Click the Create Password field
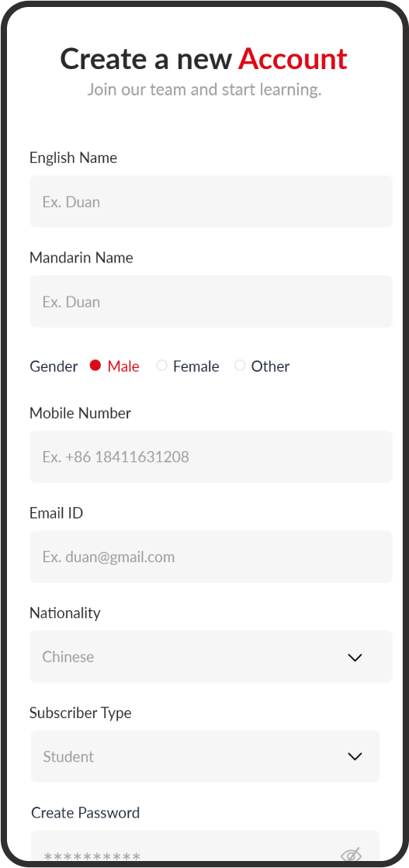This screenshot has width=409, height=868. click(205, 847)
